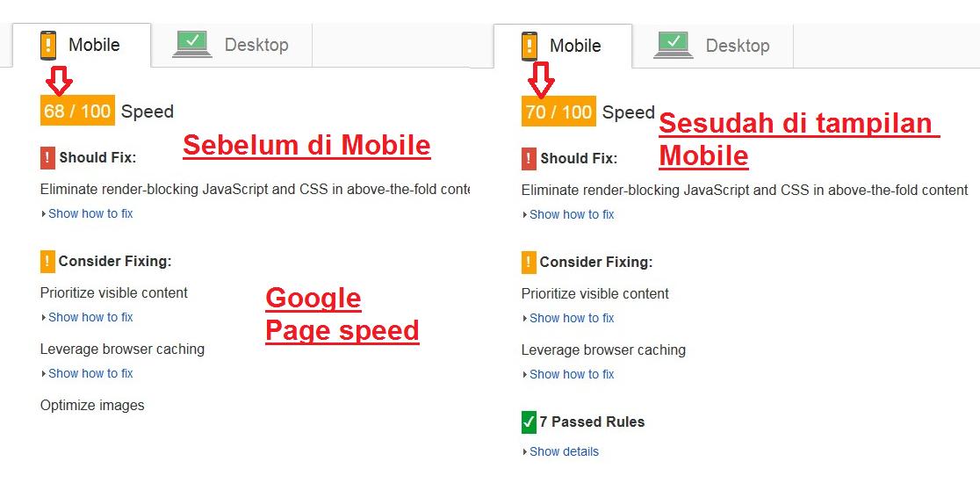Screen dimensions: 980x483
Task: Click the mobile phone icon in left panel
Action: tap(48, 45)
